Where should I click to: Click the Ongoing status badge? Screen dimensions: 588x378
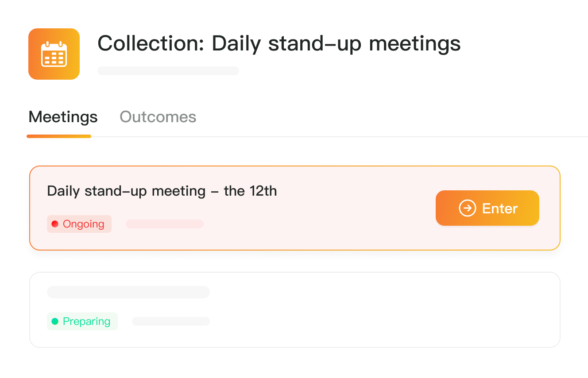(x=79, y=224)
